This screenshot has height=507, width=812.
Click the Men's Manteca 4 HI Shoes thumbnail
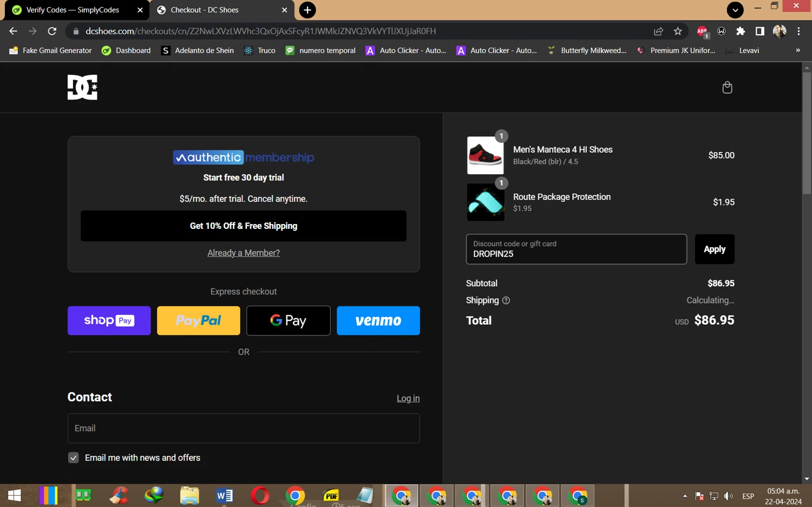point(486,155)
